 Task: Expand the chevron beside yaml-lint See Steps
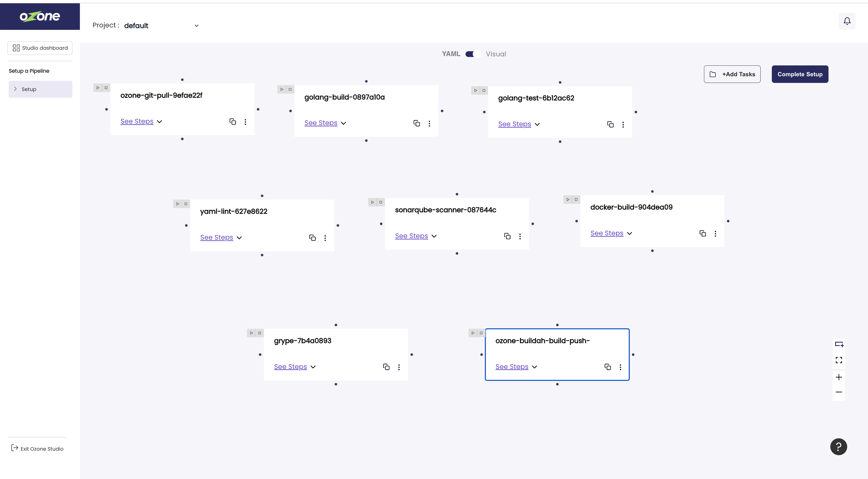tap(239, 238)
